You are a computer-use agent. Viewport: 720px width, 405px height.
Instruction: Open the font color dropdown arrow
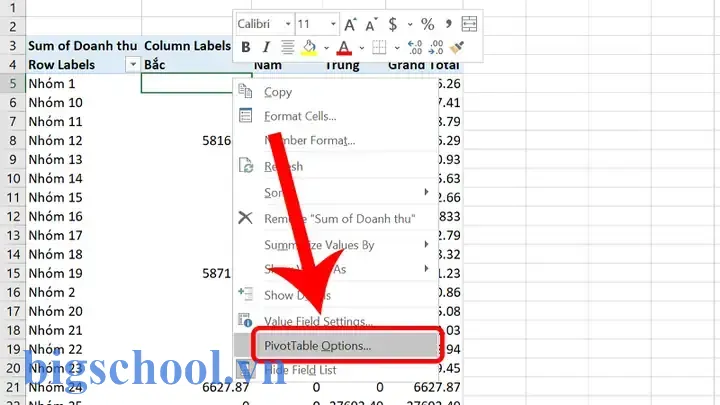362,48
